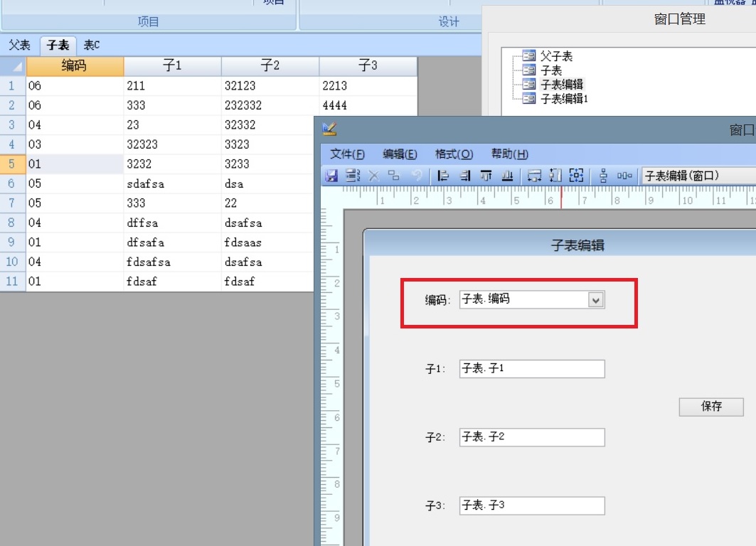The height and width of the screenshot is (546, 756).
Task: Switch to the 父表 tab
Action: pyautogui.click(x=19, y=45)
